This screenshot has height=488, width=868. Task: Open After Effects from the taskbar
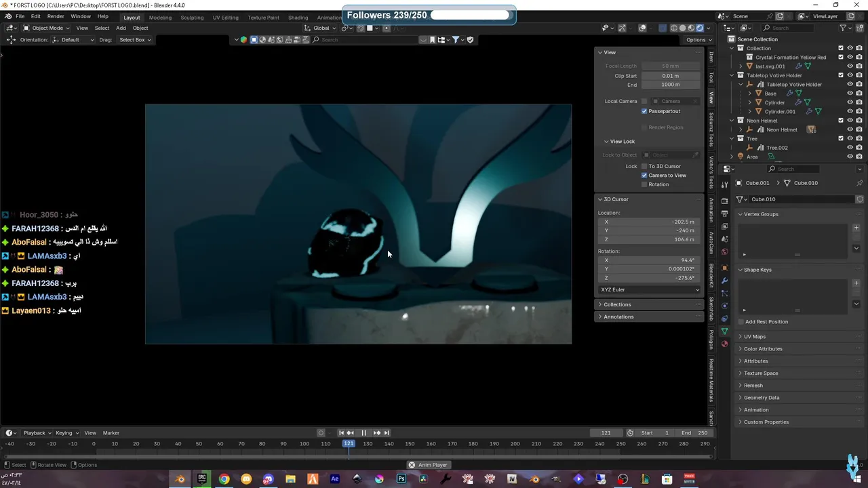[335, 479]
